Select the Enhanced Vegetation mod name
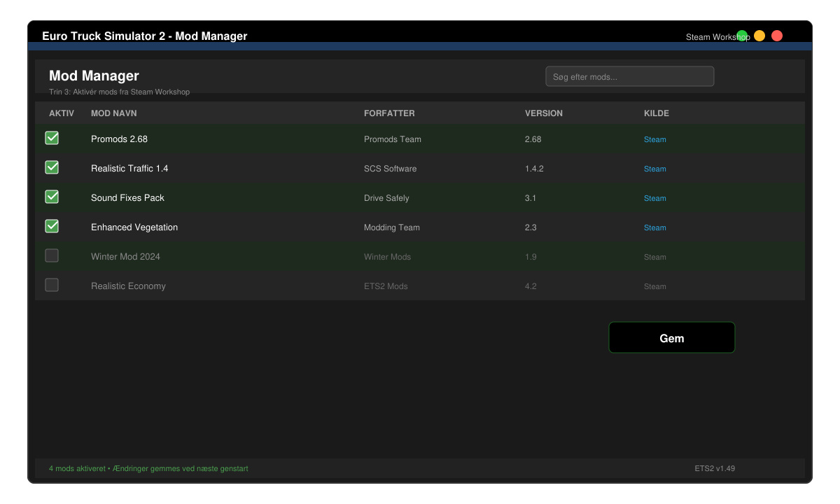The height and width of the screenshot is (504, 840). pos(134,227)
